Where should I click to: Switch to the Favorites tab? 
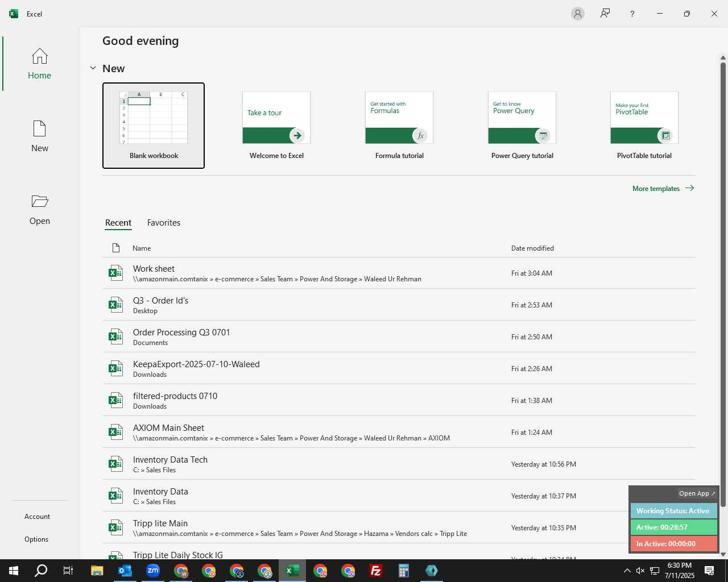pyautogui.click(x=164, y=223)
